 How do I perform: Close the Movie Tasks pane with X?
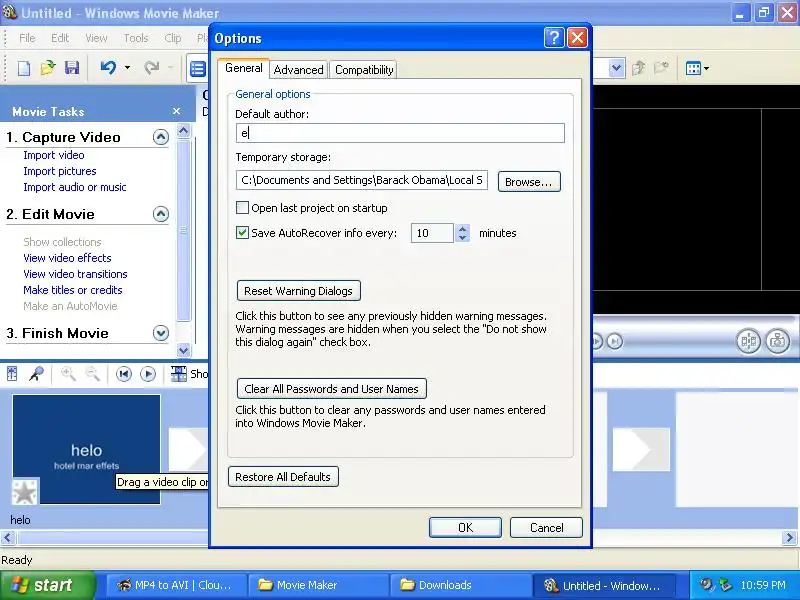pos(177,111)
